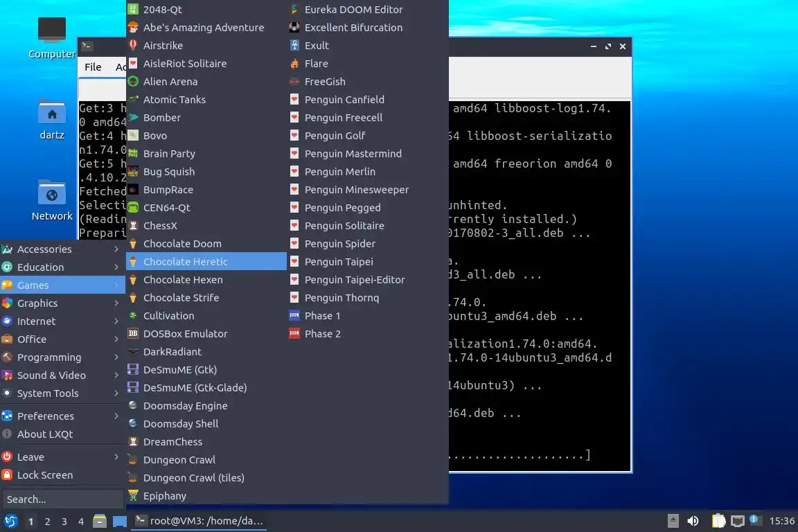The width and height of the screenshot is (798, 532).
Task: Click the DreamChess entry
Action: [x=206, y=442]
